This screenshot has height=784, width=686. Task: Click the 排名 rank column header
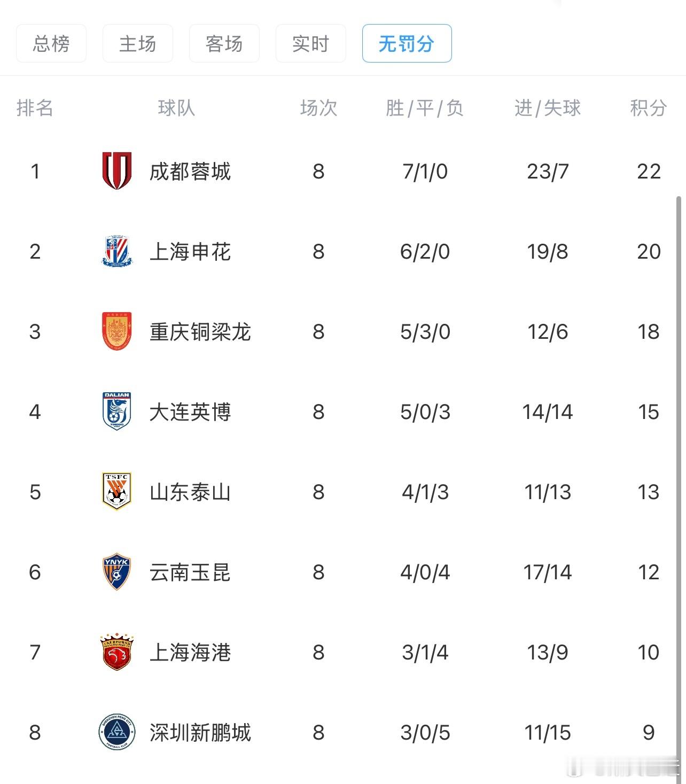tap(35, 108)
